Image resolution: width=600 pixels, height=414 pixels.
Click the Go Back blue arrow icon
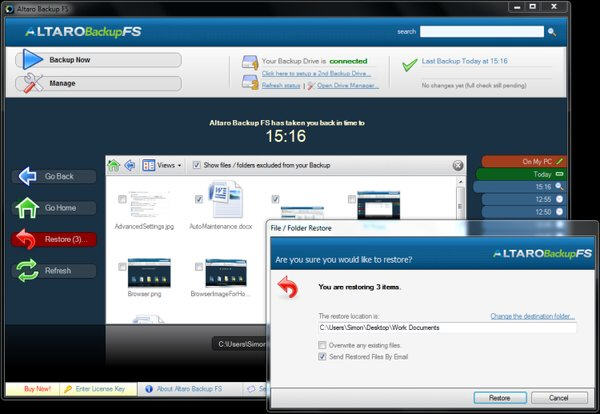tap(28, 176)
